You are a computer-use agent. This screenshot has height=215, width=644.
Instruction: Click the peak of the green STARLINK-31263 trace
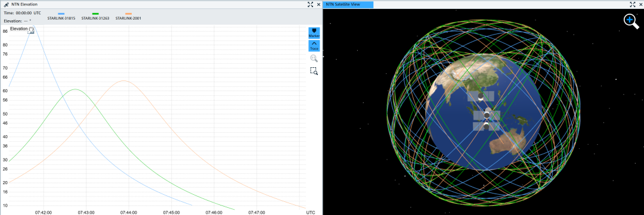75,89
